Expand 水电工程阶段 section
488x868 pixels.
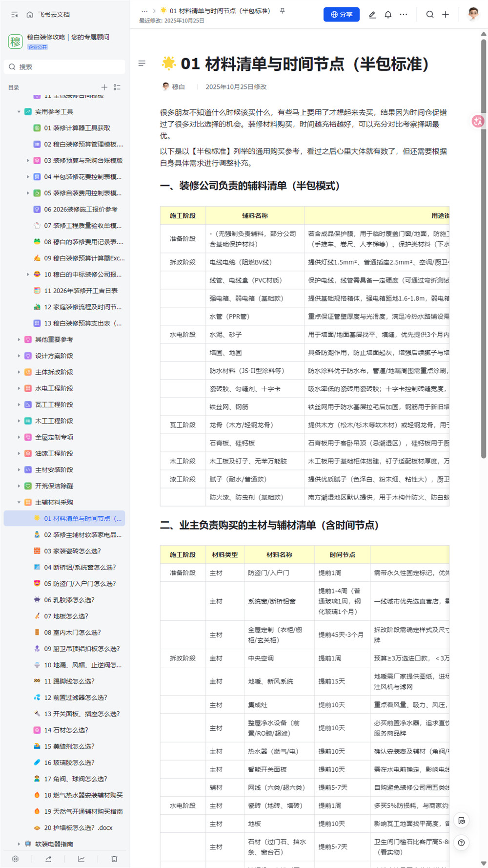point(19,388)
